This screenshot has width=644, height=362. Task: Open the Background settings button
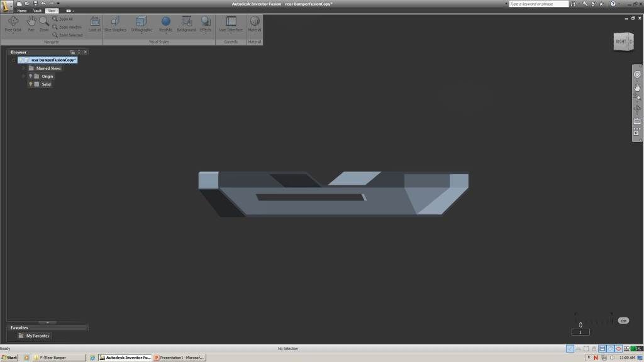pyautogui.click(x=186, y=24)
